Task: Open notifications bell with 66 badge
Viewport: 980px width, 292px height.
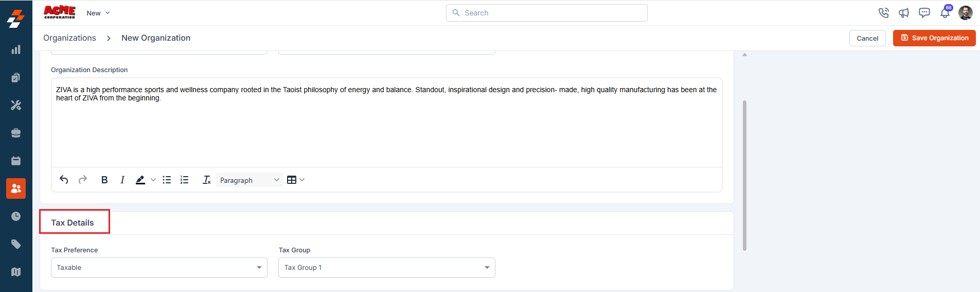Action: [x=946, y=12]
